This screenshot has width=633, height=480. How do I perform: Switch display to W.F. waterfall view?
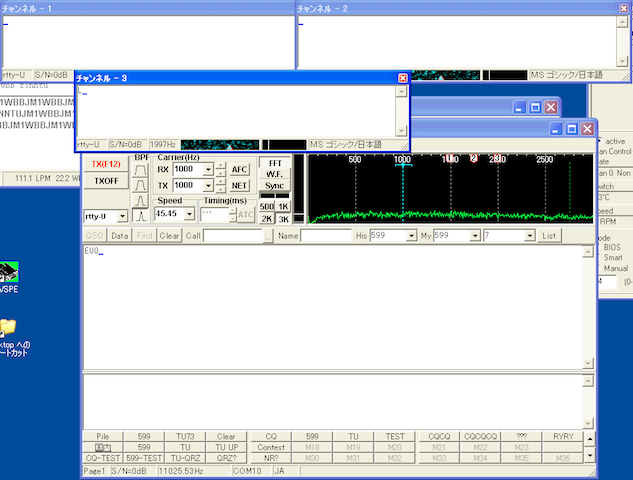point(275,174)
